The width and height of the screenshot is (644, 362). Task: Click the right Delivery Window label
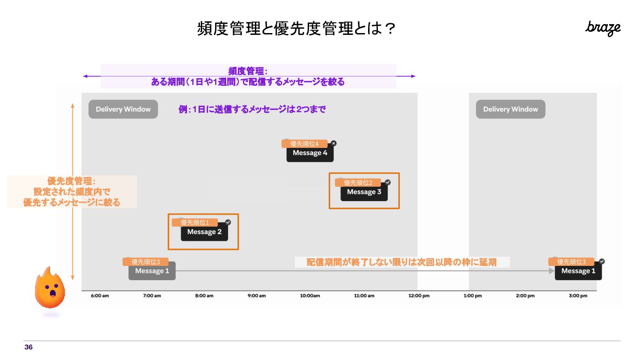pyautogui.click(x=511, y=109)
